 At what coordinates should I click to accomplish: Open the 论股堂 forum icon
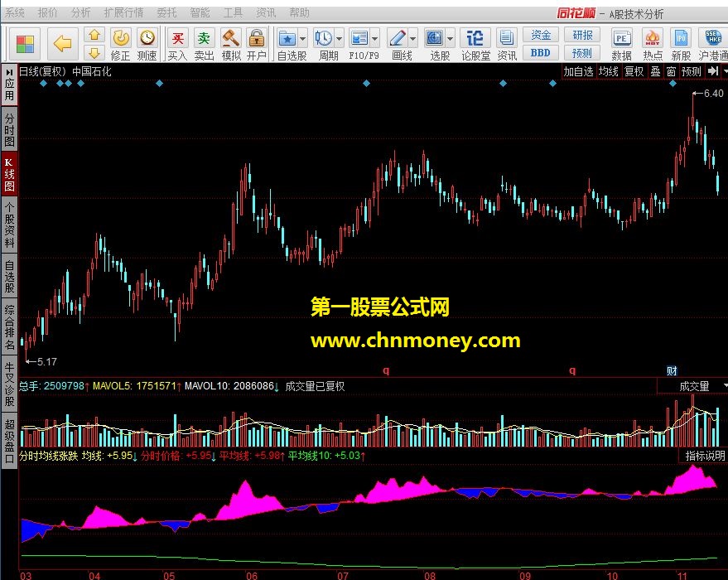(x=475, y=45)
